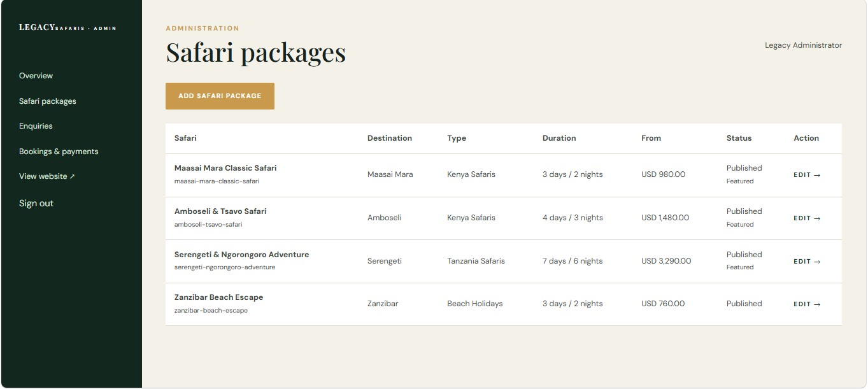Click Published status in the Zanzibar row

(744, 304)
